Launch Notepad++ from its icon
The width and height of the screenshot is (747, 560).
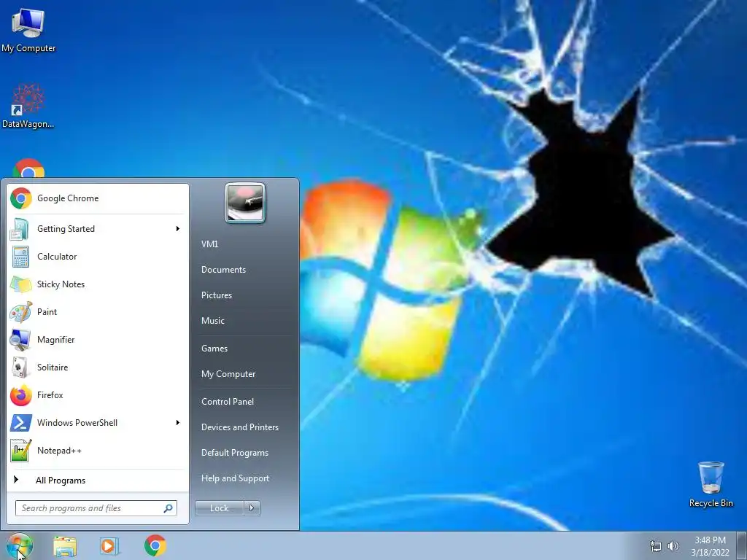[x=21, y=451]
